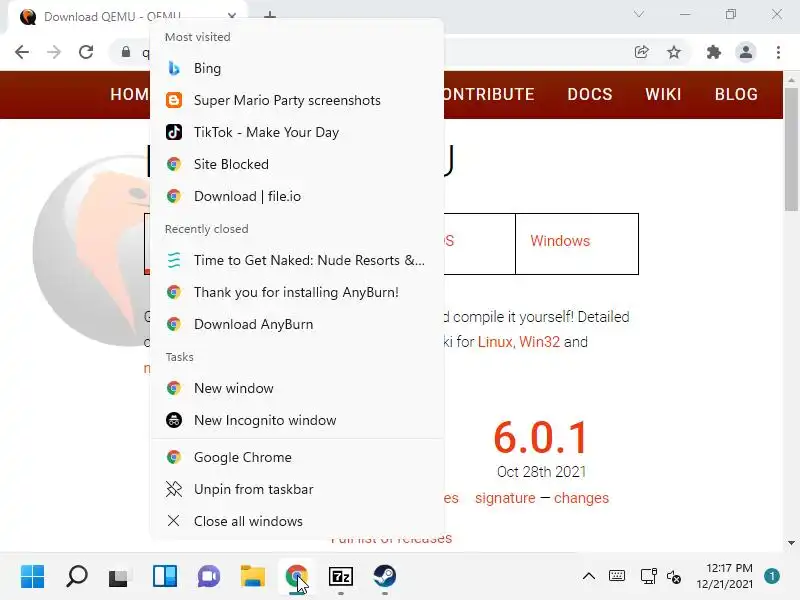Open WIKI in QEMU navigation

tap(663, 94)
